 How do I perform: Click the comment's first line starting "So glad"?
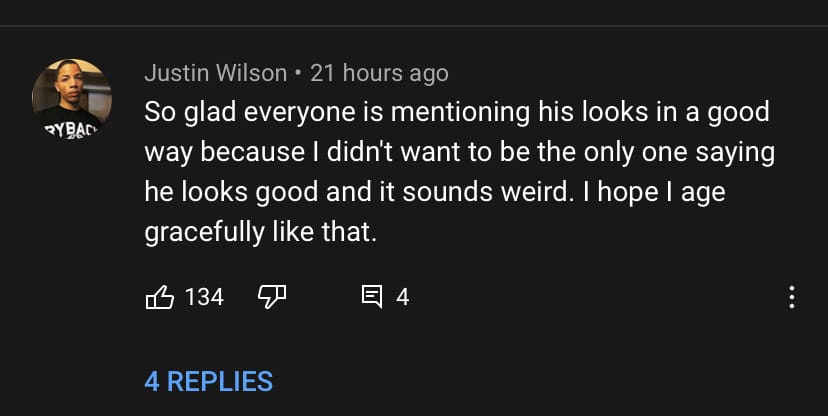point(456,112)
